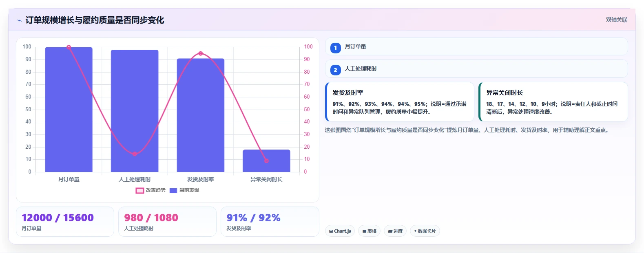Click the number 2 badge for 人工处理耗时

click(x=335, y=70)
